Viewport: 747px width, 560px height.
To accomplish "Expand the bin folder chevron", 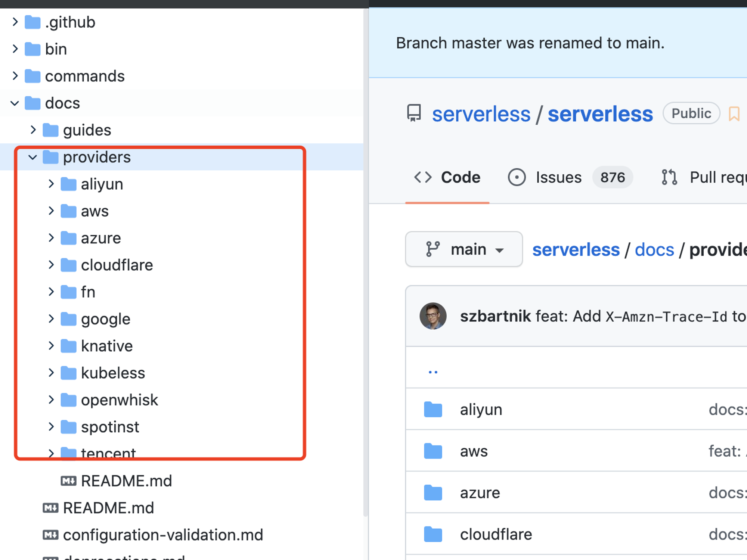I will pyautogui.click(x=15, y=49).
